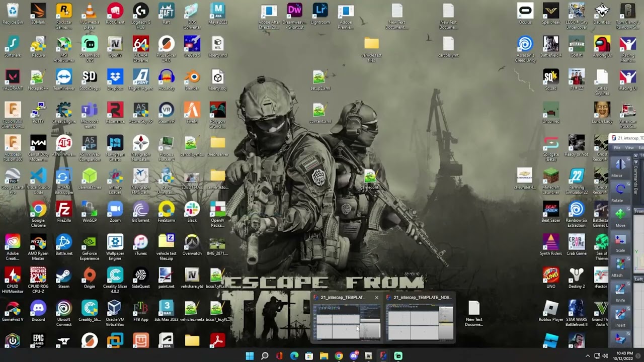
Task: Select the MSI Afterburner shortcut
Action: point(64,49)
